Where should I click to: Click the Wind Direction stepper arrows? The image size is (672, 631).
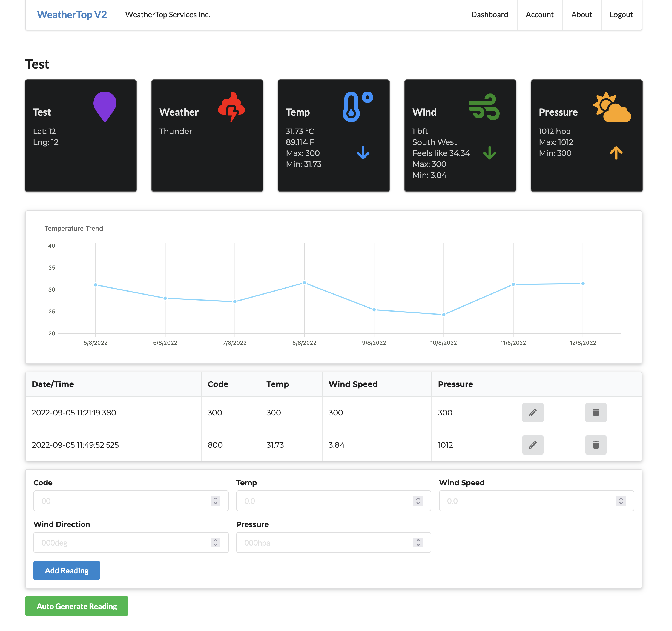[215, 543]
